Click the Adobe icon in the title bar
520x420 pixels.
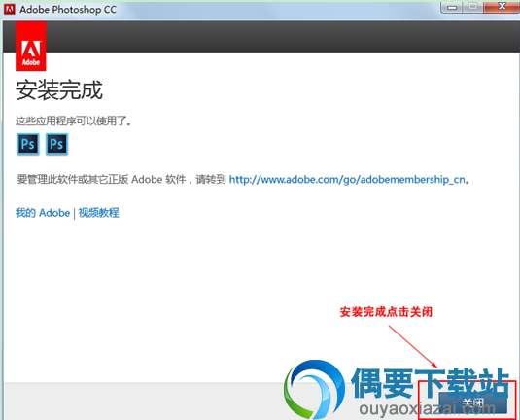tap(10, 10)
